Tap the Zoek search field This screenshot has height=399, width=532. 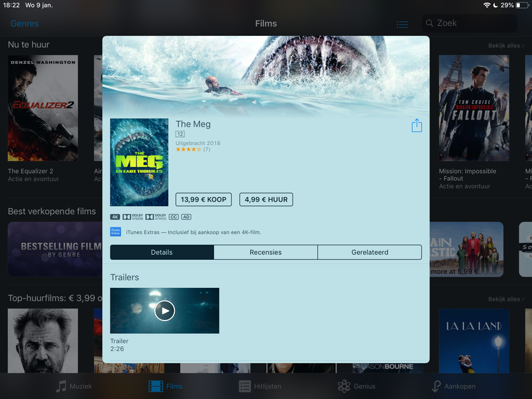(469, 23)
